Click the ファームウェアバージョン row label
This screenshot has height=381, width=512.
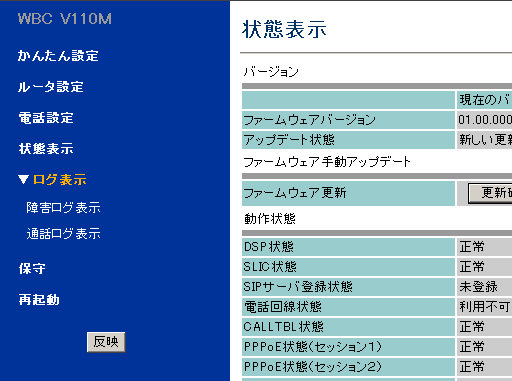point(310,120)
